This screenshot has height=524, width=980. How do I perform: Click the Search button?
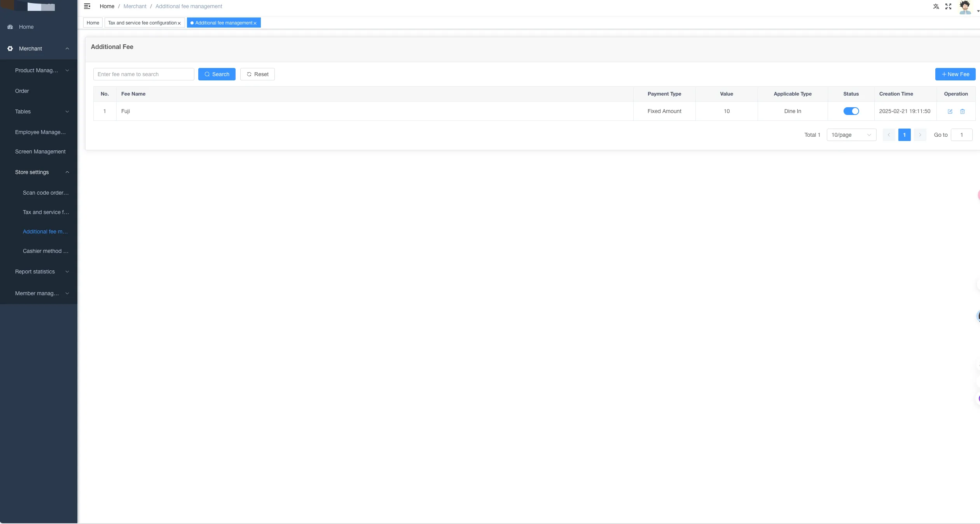[x=217, y=74]
